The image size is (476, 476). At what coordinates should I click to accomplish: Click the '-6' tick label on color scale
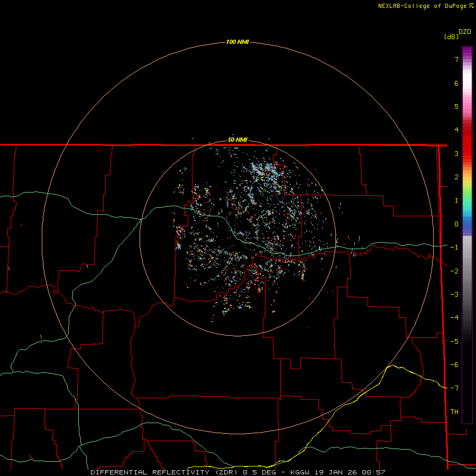(x=454, y=365)
